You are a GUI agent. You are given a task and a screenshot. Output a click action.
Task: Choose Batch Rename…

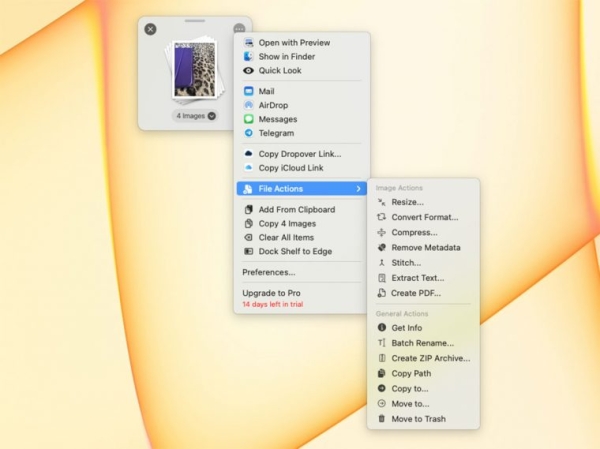click(423, 343)
